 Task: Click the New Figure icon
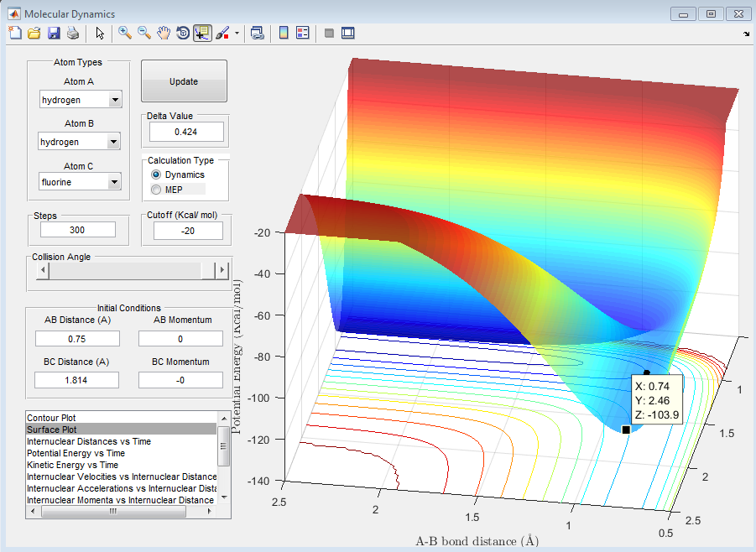coord(15,33)
